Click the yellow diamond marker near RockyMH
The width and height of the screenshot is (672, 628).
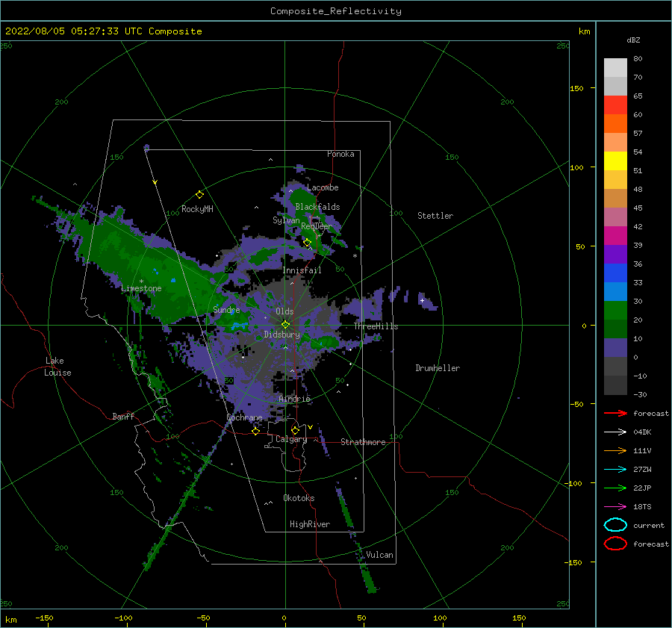tap(199, 195)
